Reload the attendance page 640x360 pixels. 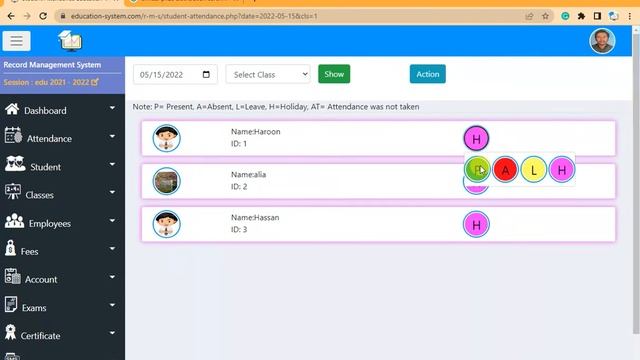[43, 16]
